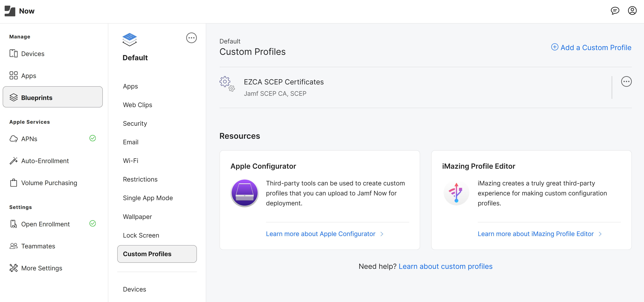644x302 pixels.
Task: Open Volume Purchasing from the sidebar
Action: click(x=49, y=183)
